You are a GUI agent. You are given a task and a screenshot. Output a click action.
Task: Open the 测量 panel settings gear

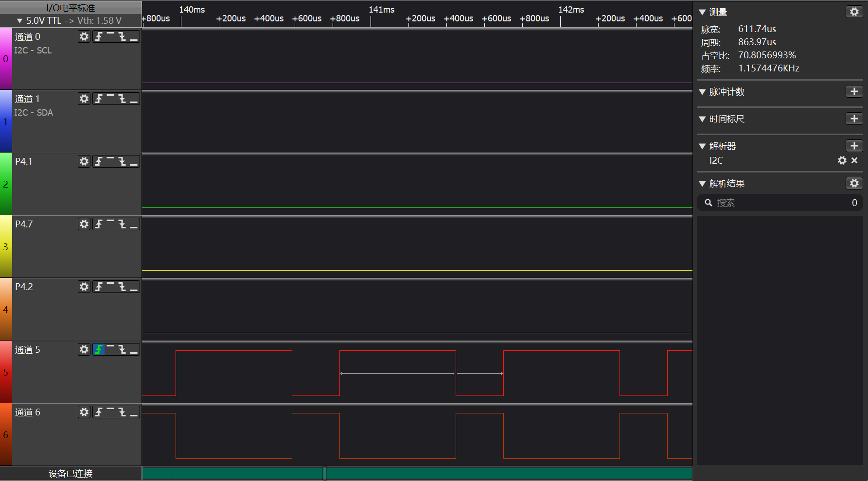click(x=854, y=12)
